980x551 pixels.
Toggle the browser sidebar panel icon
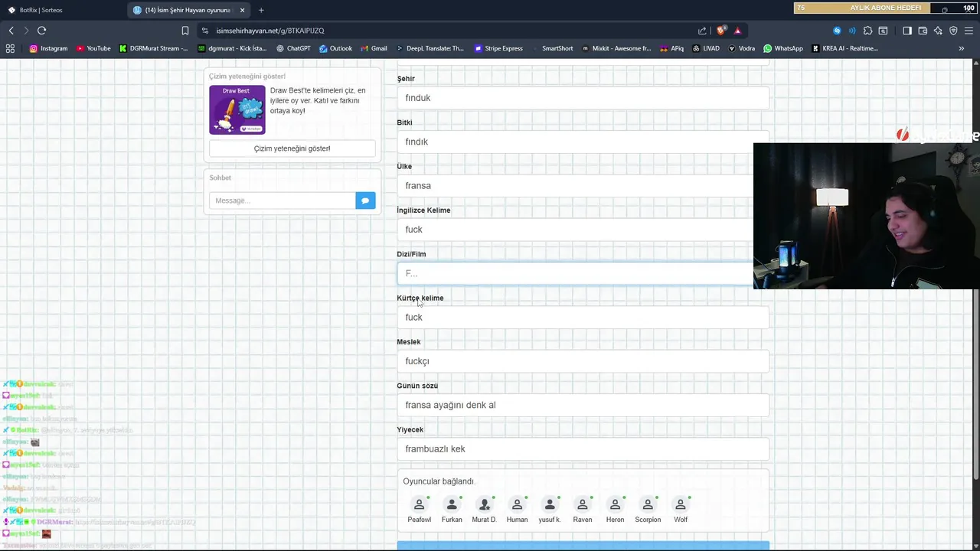coord(907,31)
